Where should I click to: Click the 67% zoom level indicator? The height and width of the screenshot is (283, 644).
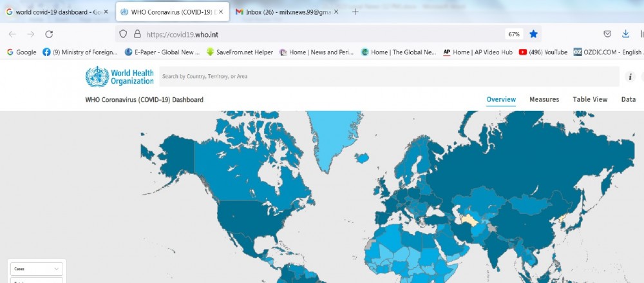pos(514,34)
